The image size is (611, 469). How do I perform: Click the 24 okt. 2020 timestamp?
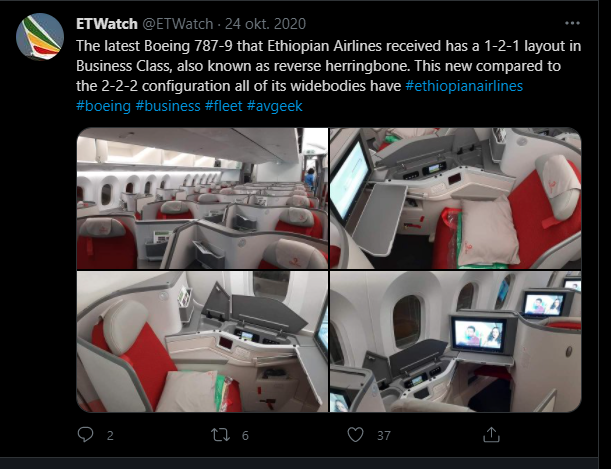(265, 24)
